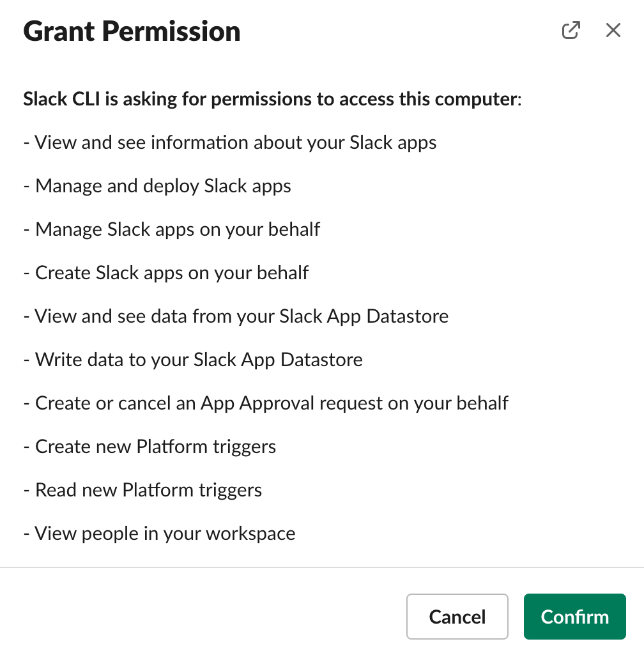Viewport: 644px width, 653px height.
Task: Click 'Create new Platform triggers' permission
Action: 150,447
